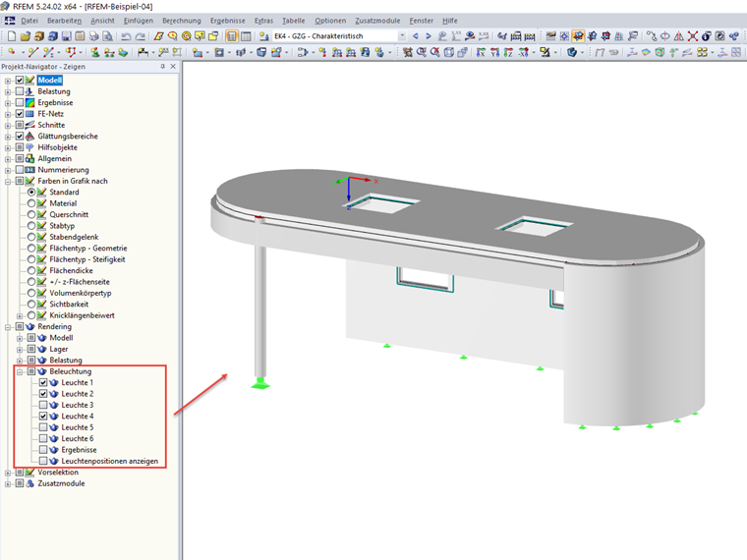Disable the Leuchte 1 checkbox
Screen dimensions: 747x560
43,382
